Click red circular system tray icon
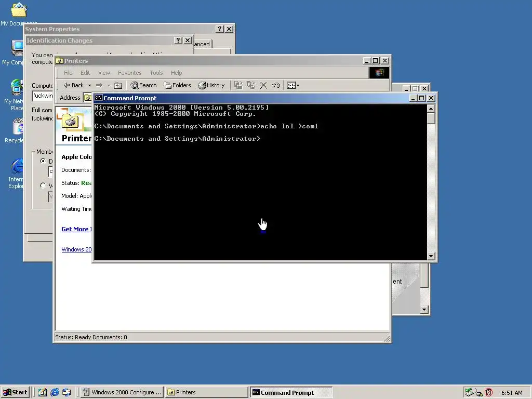The width and height of the screenshot is (532, 399). click(x=488, y=393)
